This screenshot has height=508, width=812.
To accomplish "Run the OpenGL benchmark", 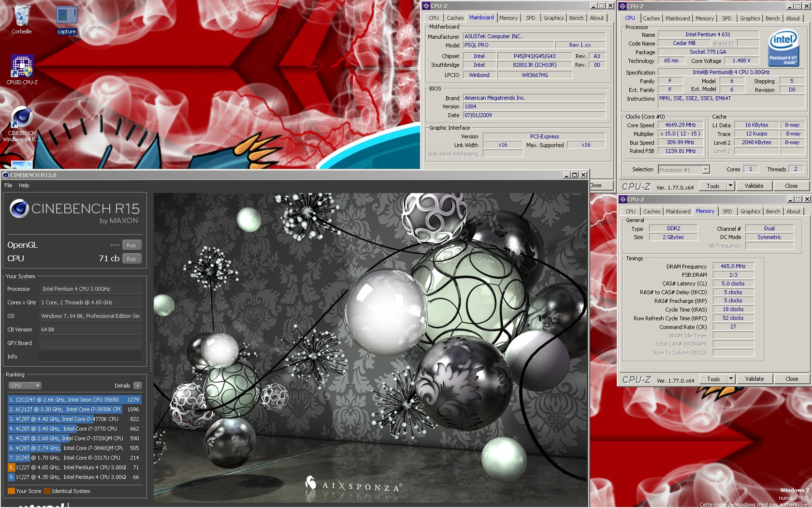I will pyautogui.click(x=131, y=245).
